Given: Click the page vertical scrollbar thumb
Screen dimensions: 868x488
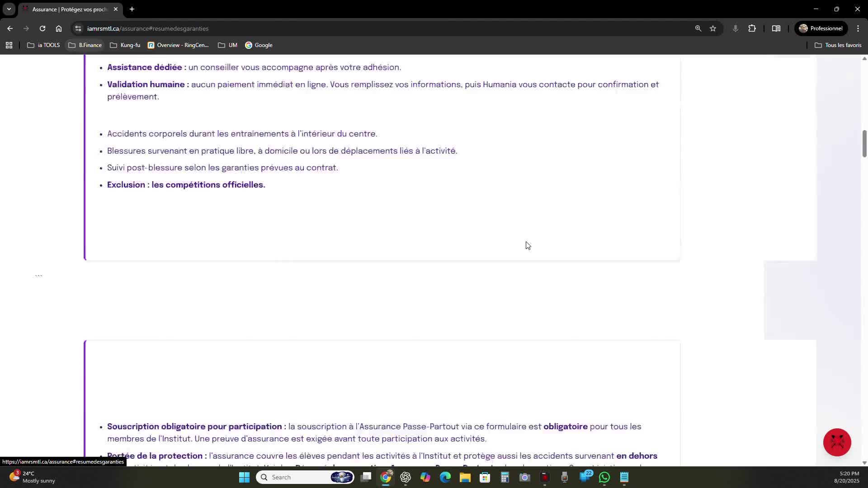Looking at the screenshot, I should coord(864,144).
